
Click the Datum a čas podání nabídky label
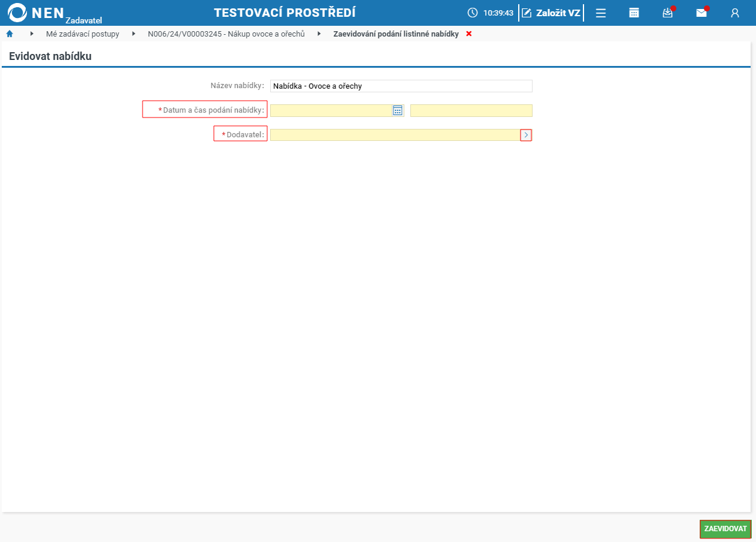click(213, 110)
